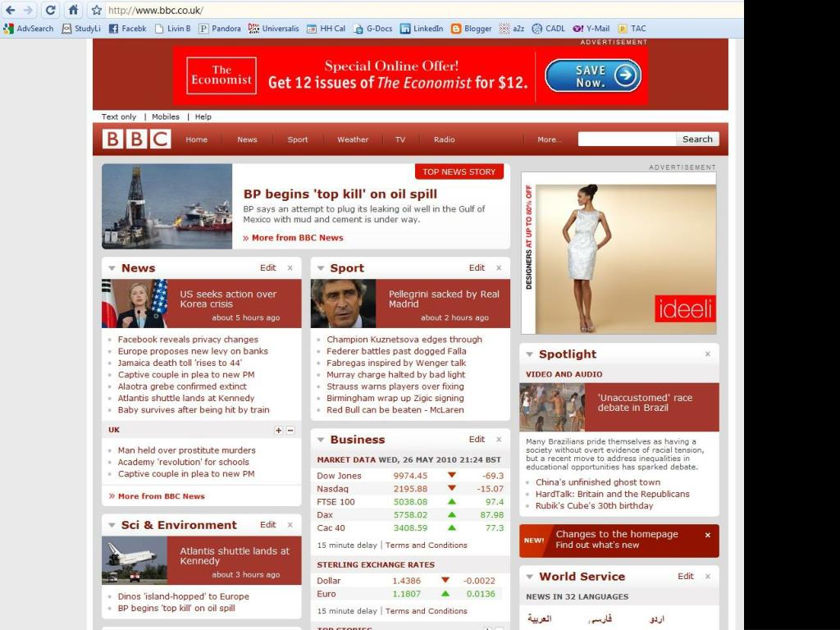Close the Sci & Environment module
840x630 pixels.
[x=290, y=525]
